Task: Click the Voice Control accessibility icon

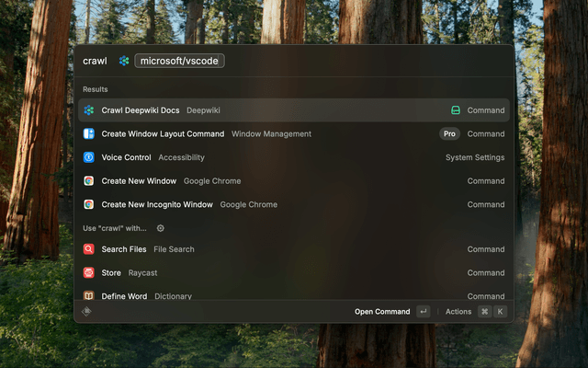Action: click(89, 157)
